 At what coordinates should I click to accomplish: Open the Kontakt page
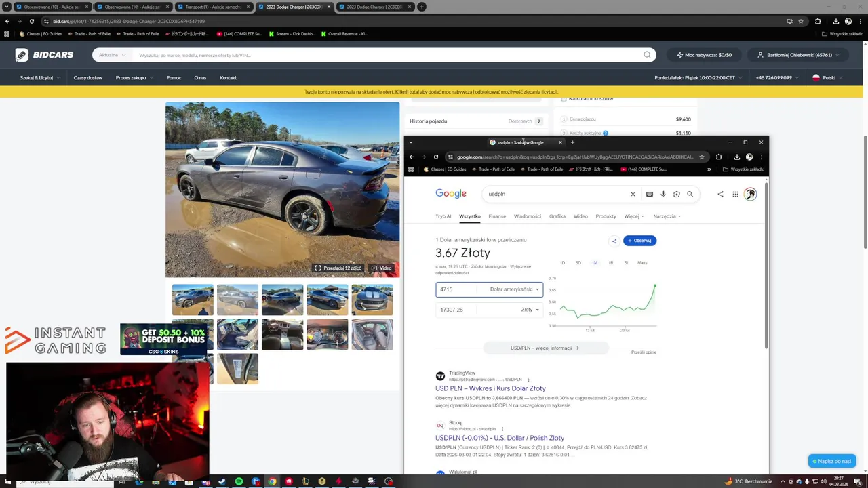coord(228,77)
